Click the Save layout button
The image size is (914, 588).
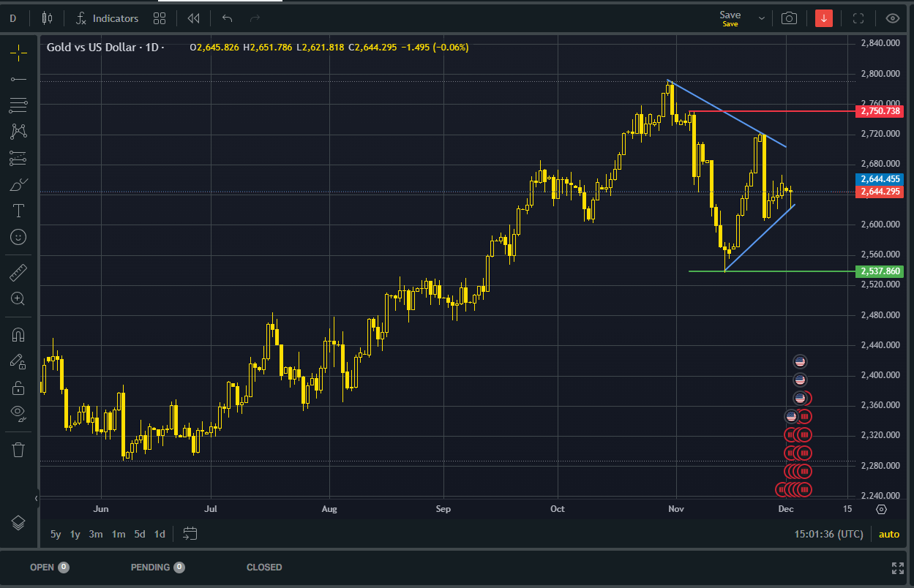point(729,18)
